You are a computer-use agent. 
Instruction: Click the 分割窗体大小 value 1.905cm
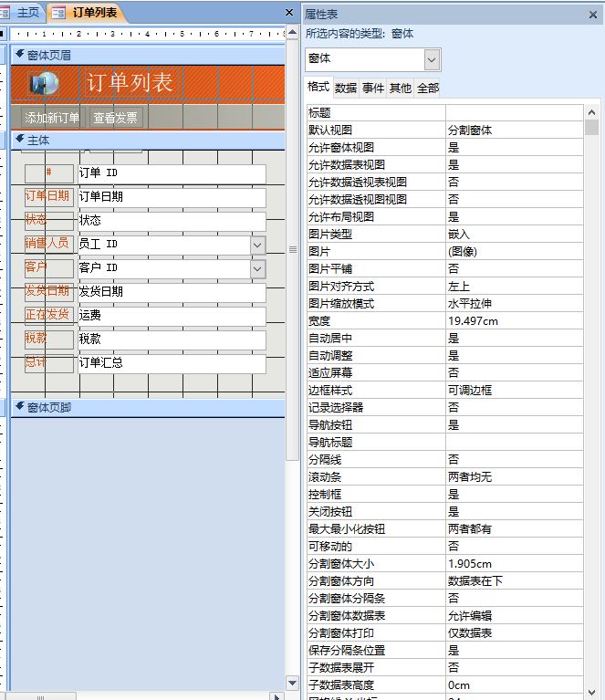coord(514,564)
